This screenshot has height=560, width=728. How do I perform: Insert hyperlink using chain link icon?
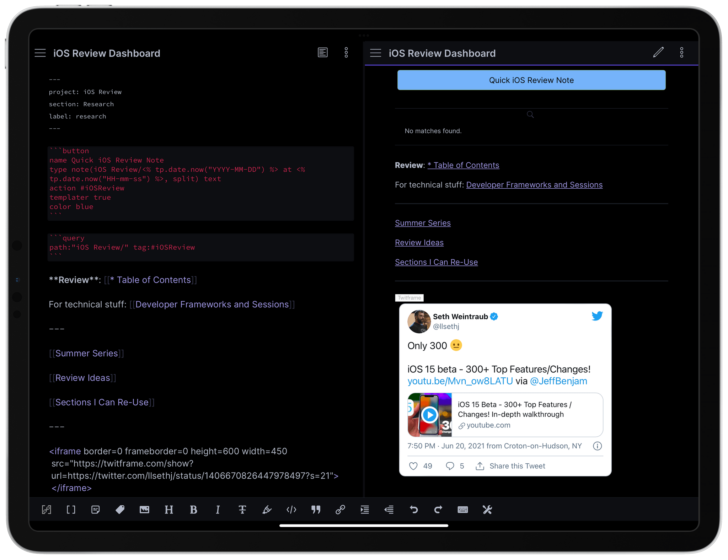pyautogui.click(x=340, y=510)
